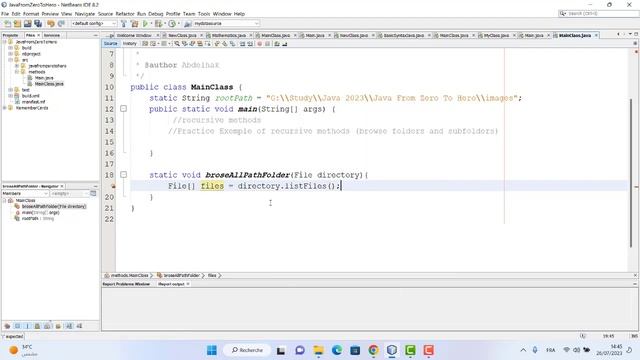The width and height of the screenshot is (640, 360).
Task: Click the editor find selection magnifier icon
Action: click(177, 44)
